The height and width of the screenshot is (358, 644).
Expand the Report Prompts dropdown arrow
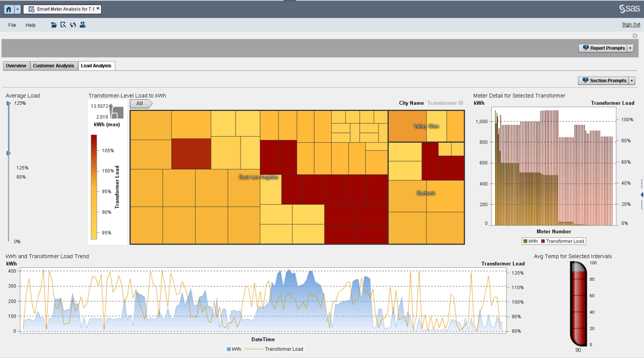pos(631,48)
